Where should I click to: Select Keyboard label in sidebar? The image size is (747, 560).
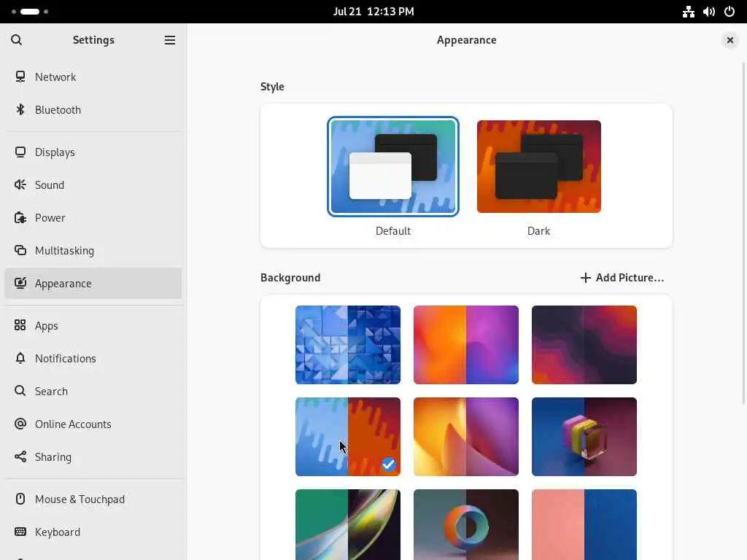57,532
